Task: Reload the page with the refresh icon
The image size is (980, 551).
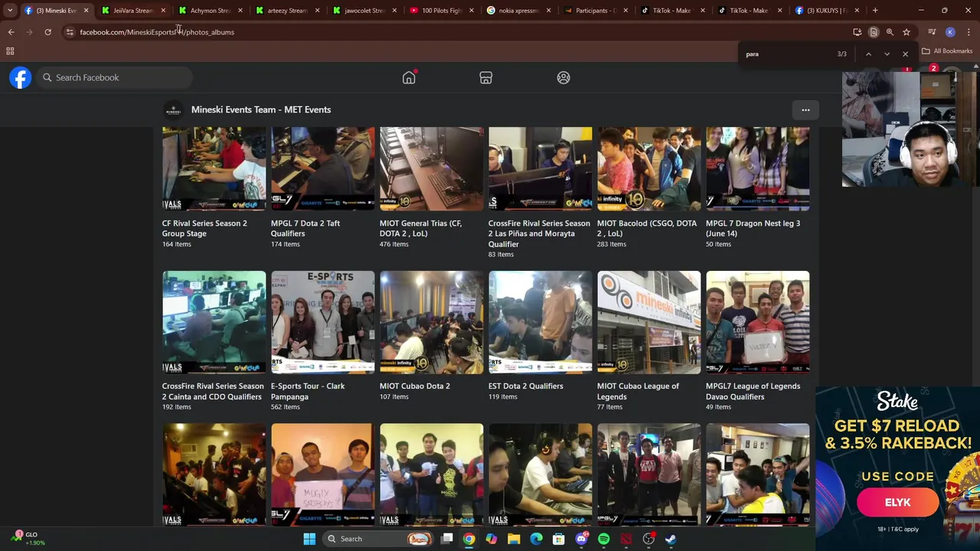Action: click(47, 32)
